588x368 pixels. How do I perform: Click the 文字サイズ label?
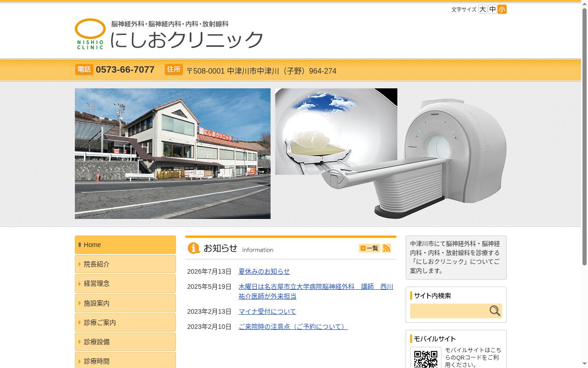[464, 9]
